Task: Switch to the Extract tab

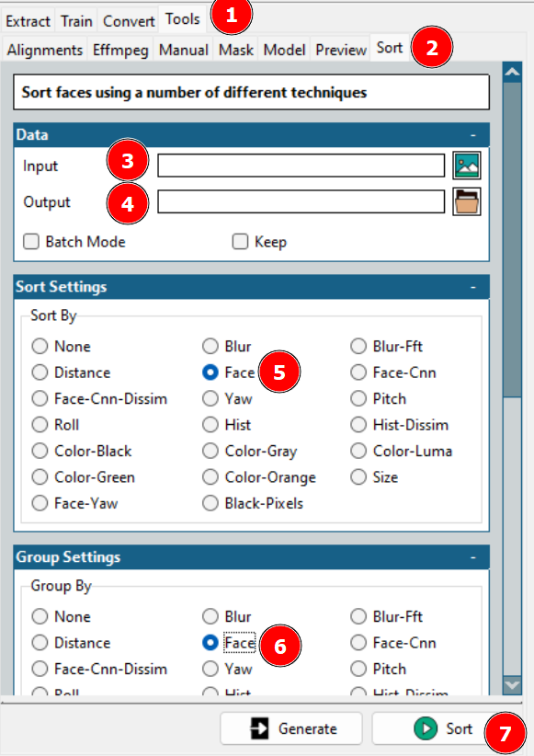Action: click(28, 21)
